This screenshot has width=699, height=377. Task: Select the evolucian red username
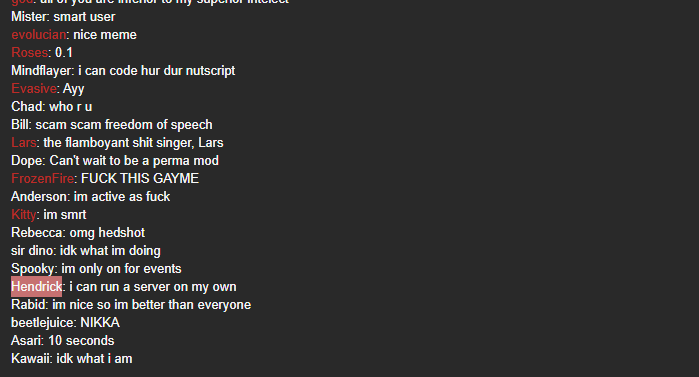(x=39, y=35)
